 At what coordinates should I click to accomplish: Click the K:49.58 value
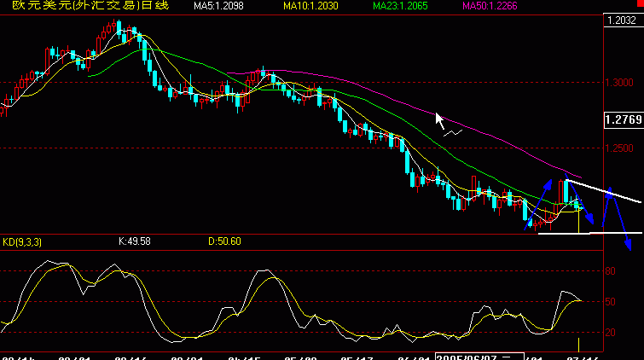click(134, 241)
